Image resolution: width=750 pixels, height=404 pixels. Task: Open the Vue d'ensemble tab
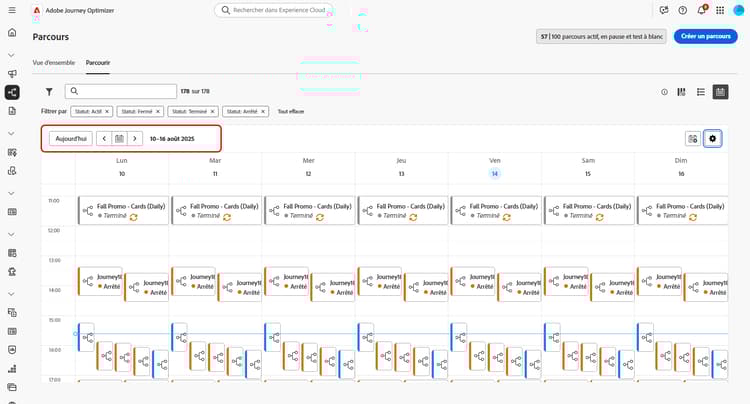[x=54, y=63]
